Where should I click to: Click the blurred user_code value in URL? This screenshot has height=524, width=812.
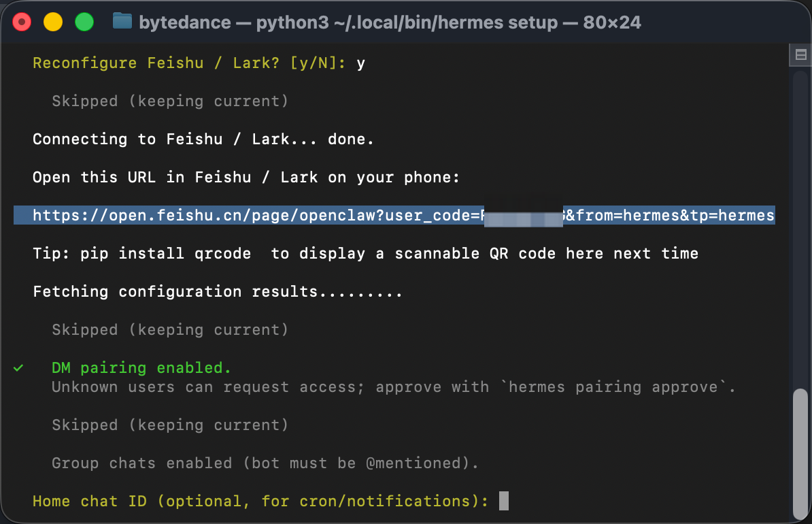(523, 216)
